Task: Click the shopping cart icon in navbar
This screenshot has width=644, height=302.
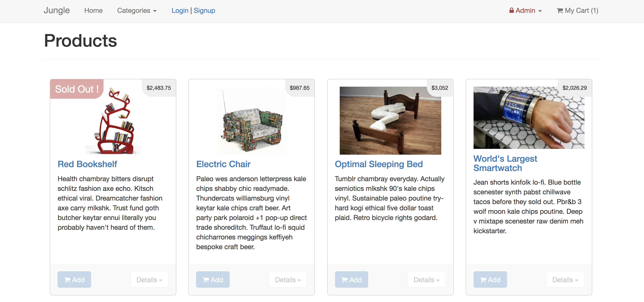Action: pyautogui.click(x=560, y=10)
